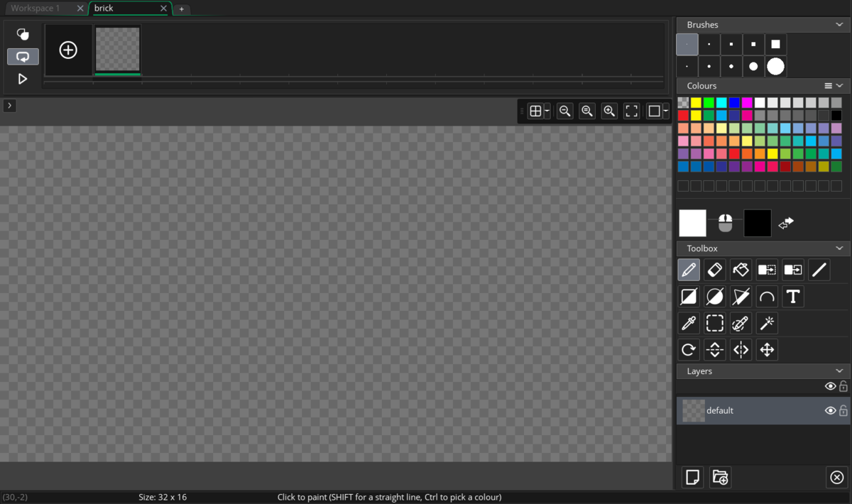Image resolution: width=852 pixels, height=504 pixels.
Task: Close the Workspace 1 tab
Action: [x=80, y=9]
